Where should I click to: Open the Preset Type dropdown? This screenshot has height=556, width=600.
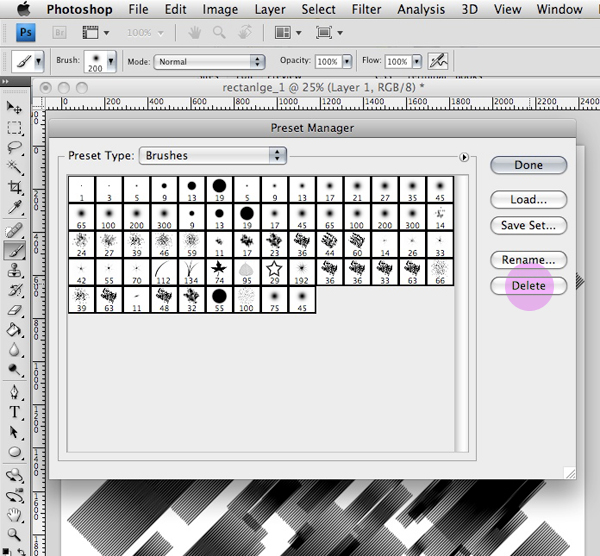coord(213,155)
